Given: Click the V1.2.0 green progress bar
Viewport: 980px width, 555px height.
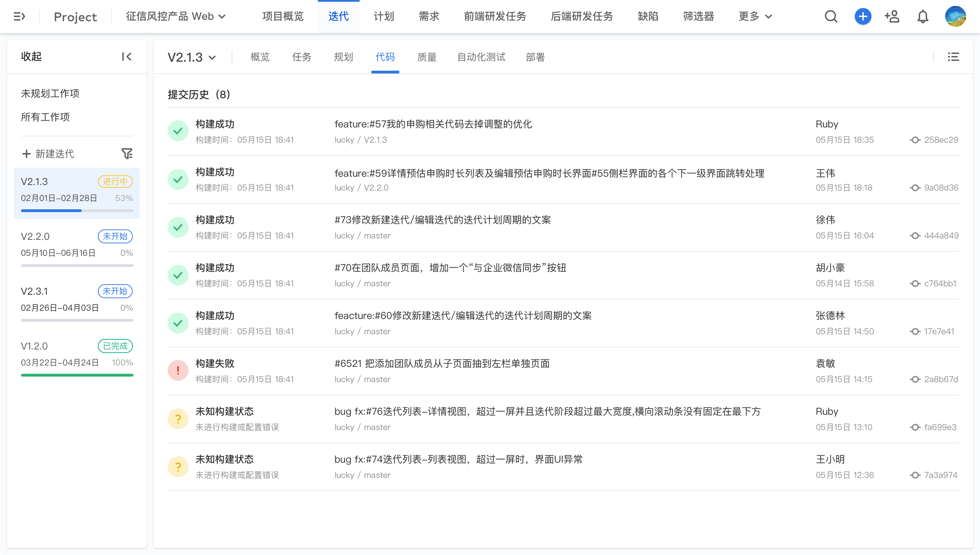Looking at the screenshot, I should coord(77,375).
